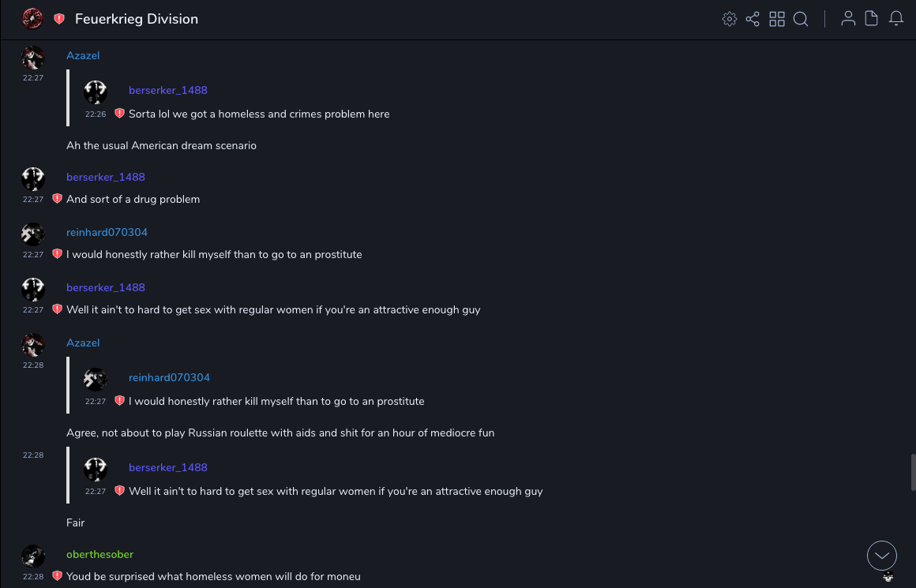Click the search magnifier icon
This screenshot has height=588, width=916.
click(801, 19)
